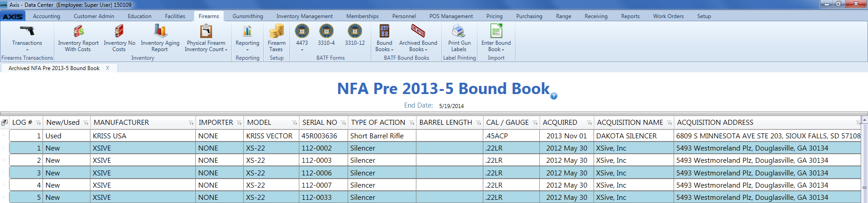Filter the MANUFACTURER column

(191, 123)
